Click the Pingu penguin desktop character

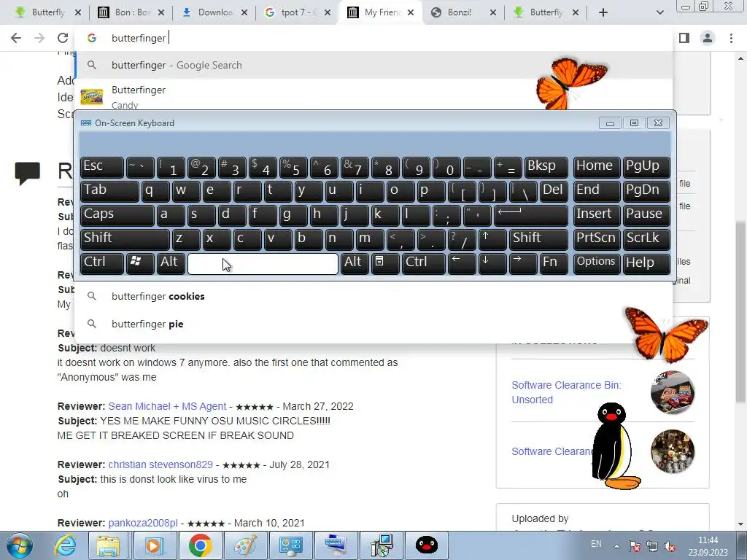click(614, 446)
